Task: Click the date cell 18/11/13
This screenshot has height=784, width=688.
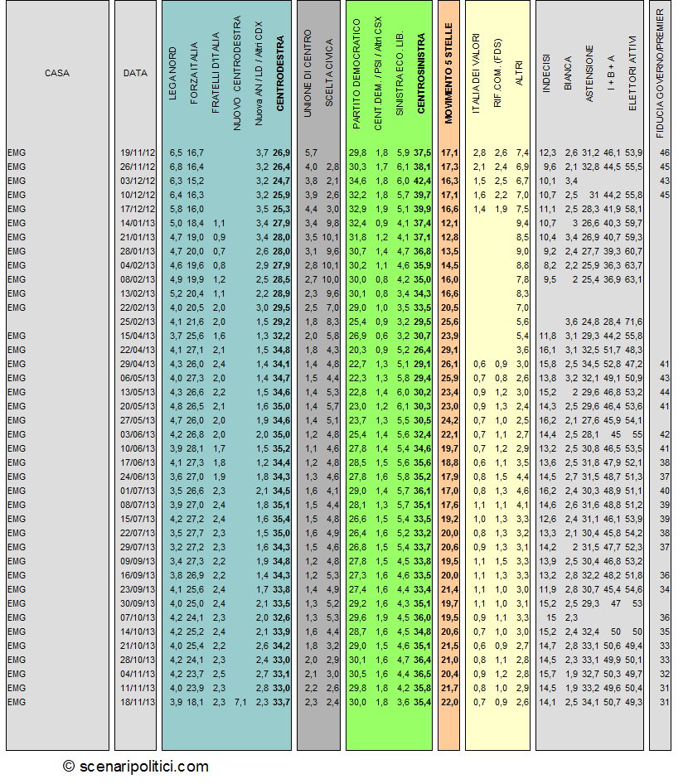Action: pos(138,702)
